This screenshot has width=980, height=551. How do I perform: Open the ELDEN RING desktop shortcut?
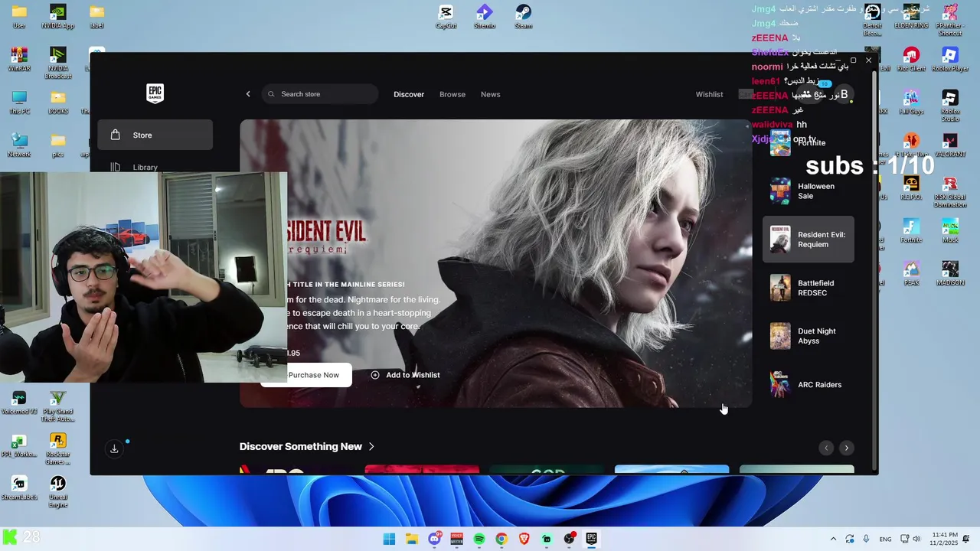[911, 17]
